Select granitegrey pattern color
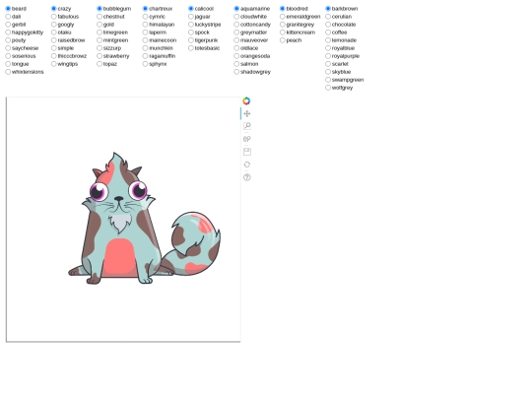 point(283,25)
